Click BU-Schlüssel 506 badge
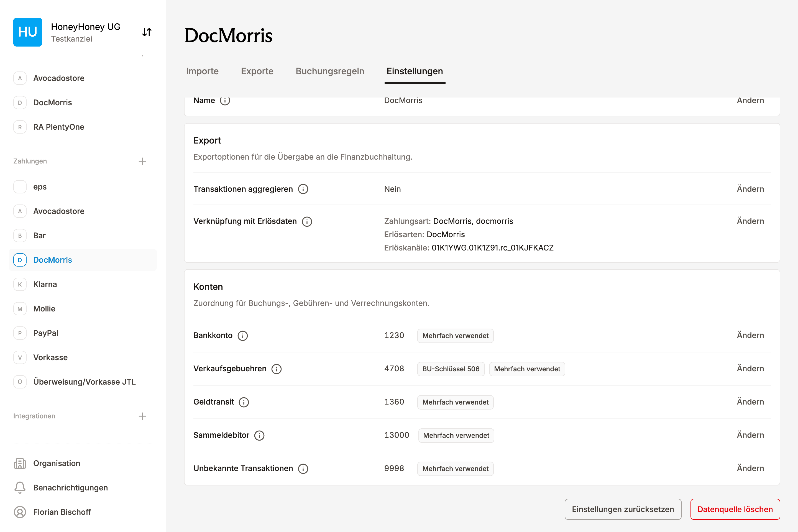The width and height of the screenshot is (798, 532). click(x=451, y=369)
